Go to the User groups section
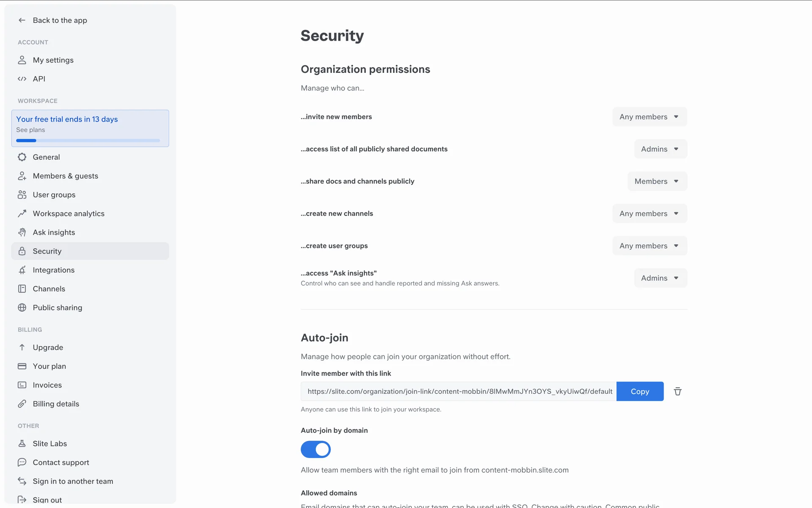Image resolution: width=812 pixels, height=508 pixels. click(x=54, y=195)
